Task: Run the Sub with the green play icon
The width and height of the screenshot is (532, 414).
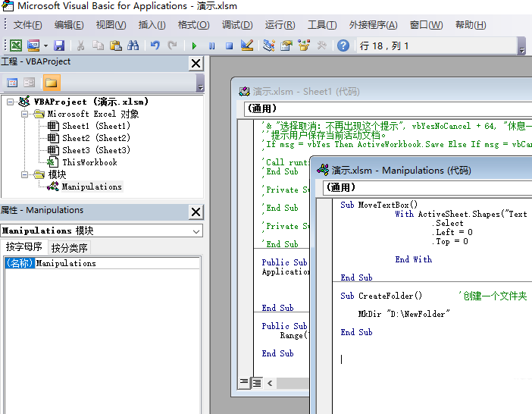Action: [x=194, y=45]
